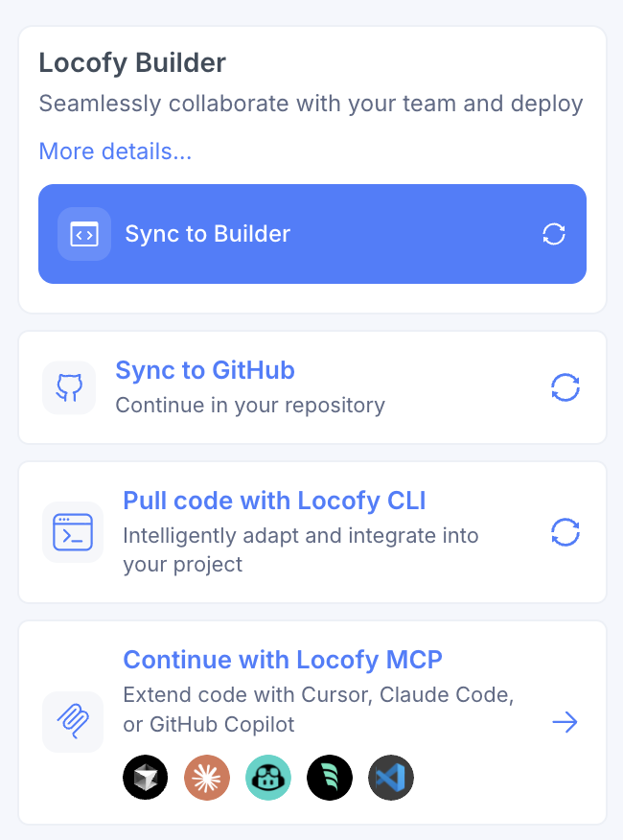Select the orange Claude starburst logo
This screenshot has width=623, height=840.
[207, 778]
